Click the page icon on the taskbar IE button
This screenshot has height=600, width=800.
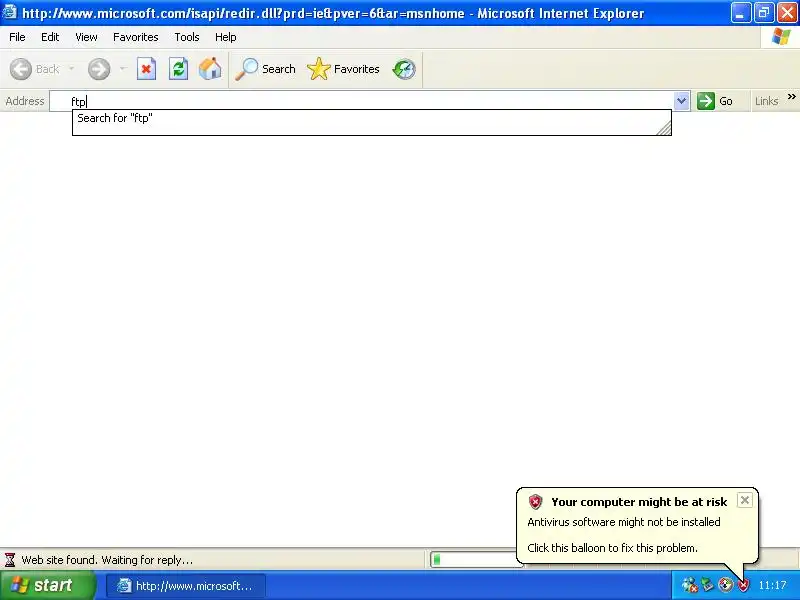(124, 586)
